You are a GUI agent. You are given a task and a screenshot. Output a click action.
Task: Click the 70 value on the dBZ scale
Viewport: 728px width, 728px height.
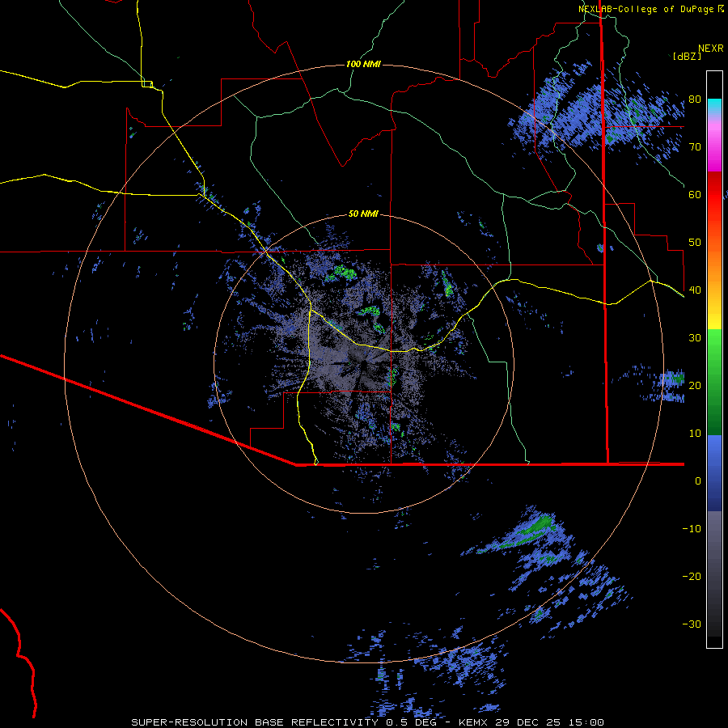pyautogui.click(x=695, y=147)
